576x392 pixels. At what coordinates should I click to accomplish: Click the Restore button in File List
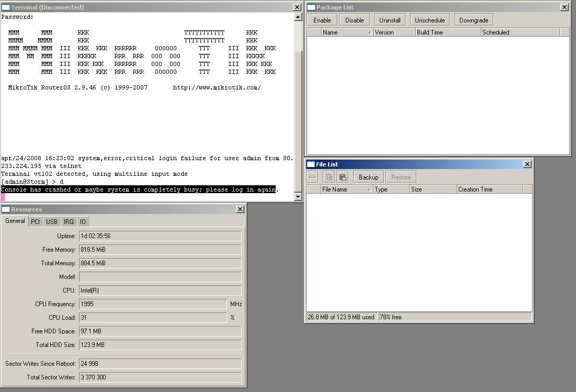click(x=401, y=177)
